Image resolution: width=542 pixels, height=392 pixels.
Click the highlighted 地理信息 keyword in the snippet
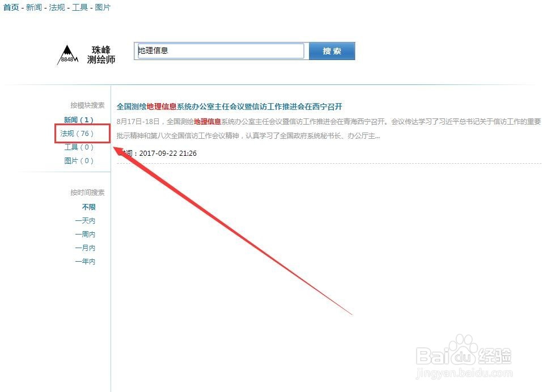(206, 121)
